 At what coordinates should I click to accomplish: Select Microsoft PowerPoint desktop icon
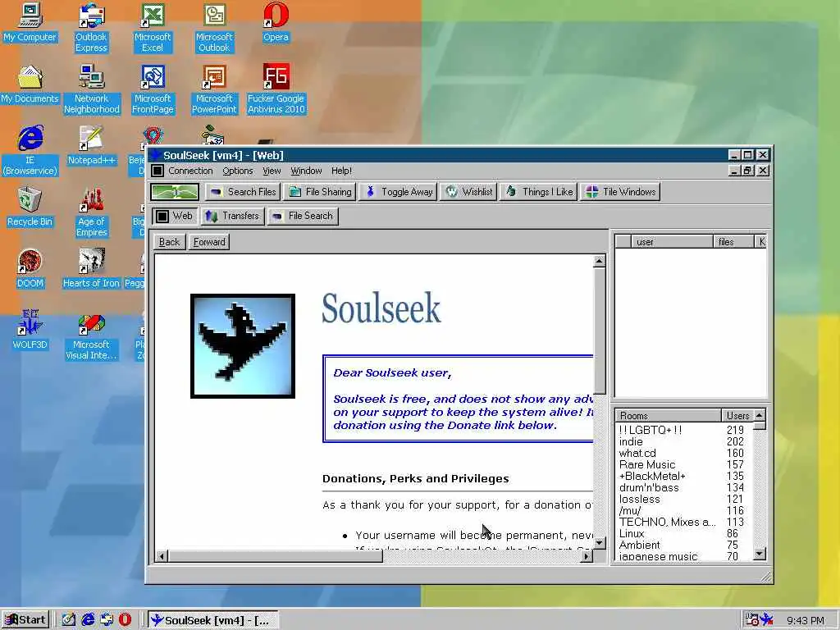pyautogui.click(x=214, y=89)
